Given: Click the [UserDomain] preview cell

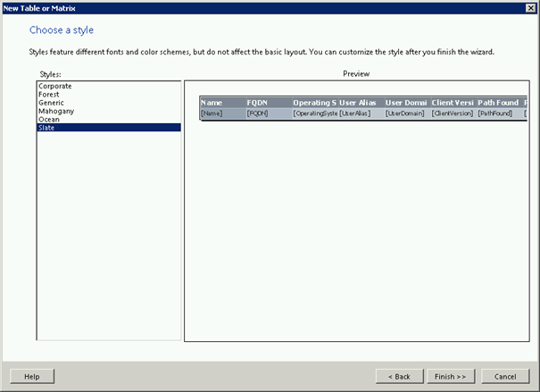Looking at the screenshot, I should pos(406,113).
